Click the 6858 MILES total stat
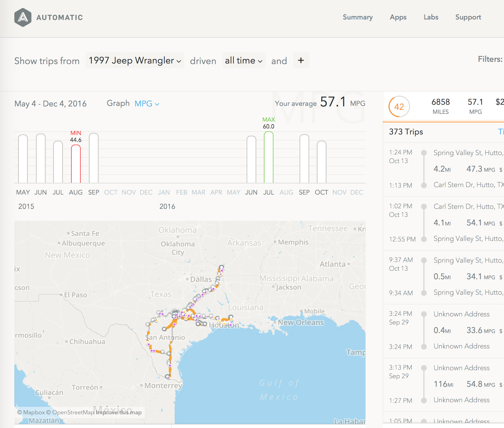The width and height of the screenshot is (504, 428). 441,107
